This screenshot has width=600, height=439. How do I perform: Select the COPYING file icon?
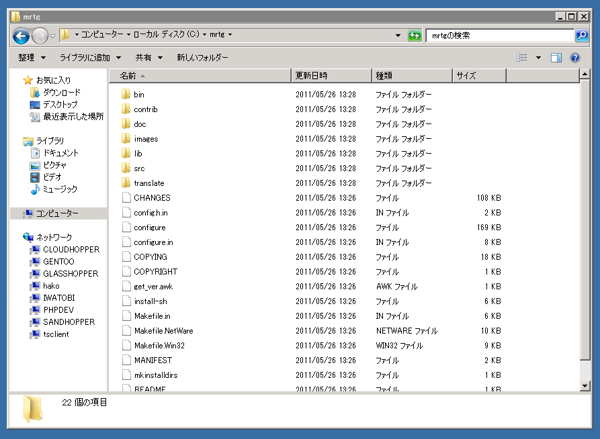tap(126, 257)
